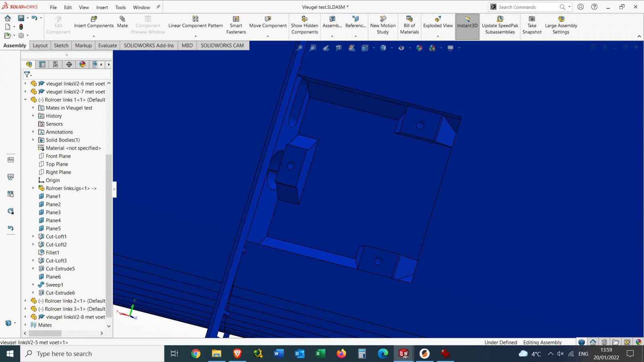This screenshot has width=644, height=362.
Task: Expand Solid Bodies(1) folder
Action: click(x=33, y=140)
